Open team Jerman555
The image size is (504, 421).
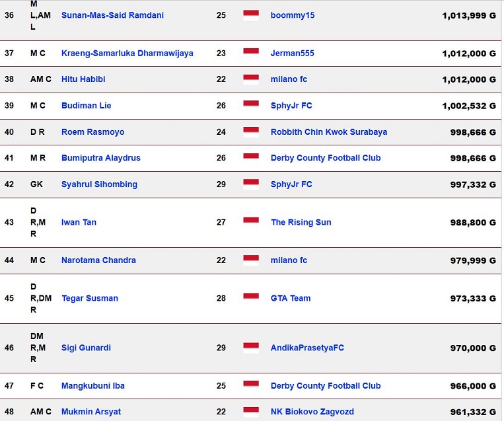coord(292,53)
